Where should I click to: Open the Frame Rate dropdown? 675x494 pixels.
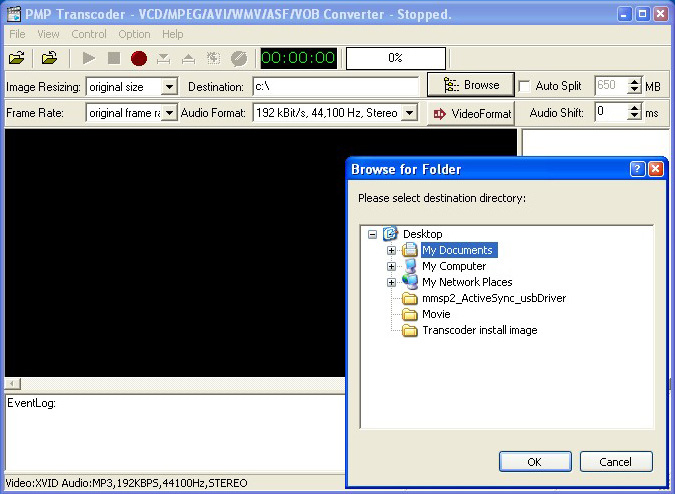click(170, 113)
